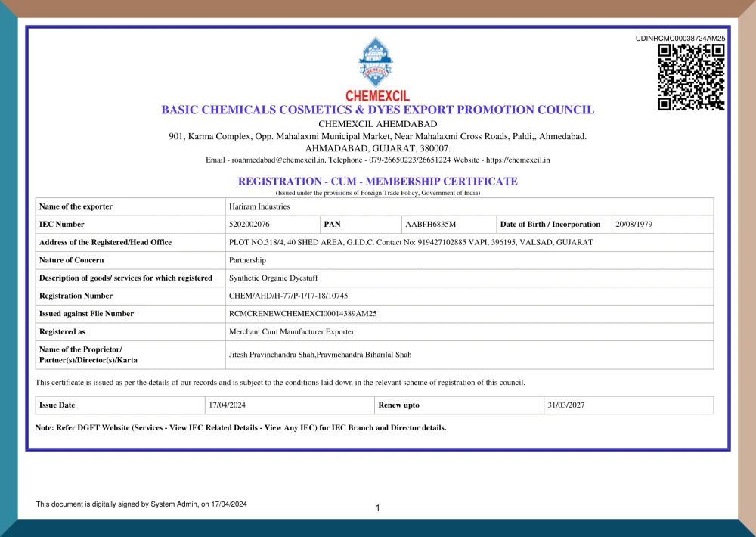
Task: Click the Registration Number label
Action: 76,296
